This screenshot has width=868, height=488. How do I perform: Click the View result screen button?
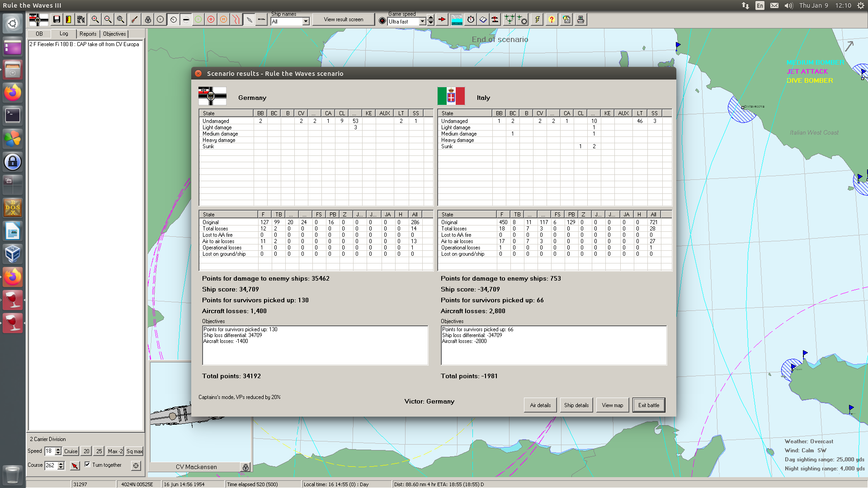(344, 19)
